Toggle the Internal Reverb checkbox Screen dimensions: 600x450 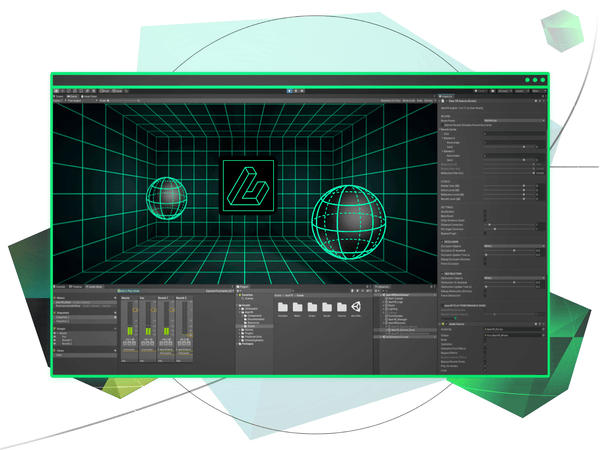pos(442,125)
